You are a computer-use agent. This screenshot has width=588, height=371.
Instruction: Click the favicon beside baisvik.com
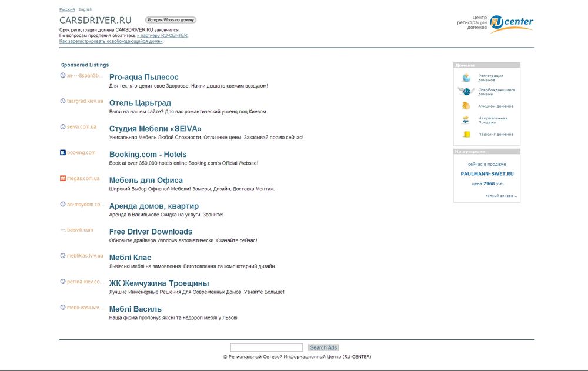point(63,230)
